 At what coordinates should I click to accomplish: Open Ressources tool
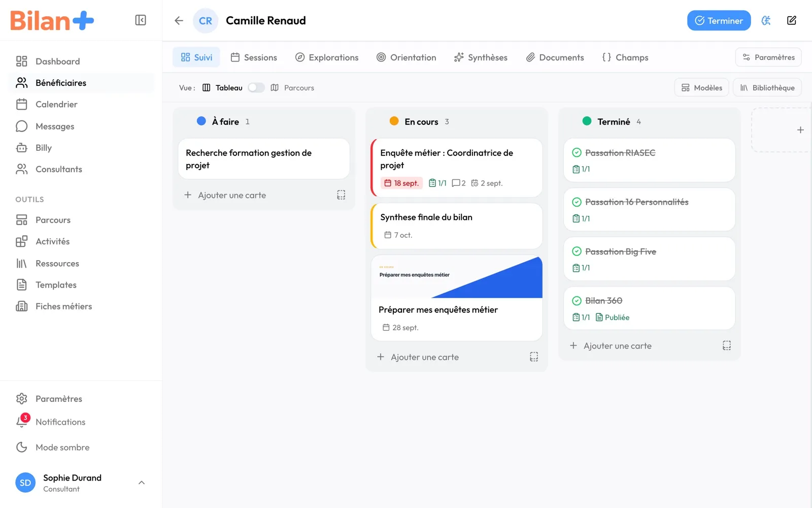(81, 263)
